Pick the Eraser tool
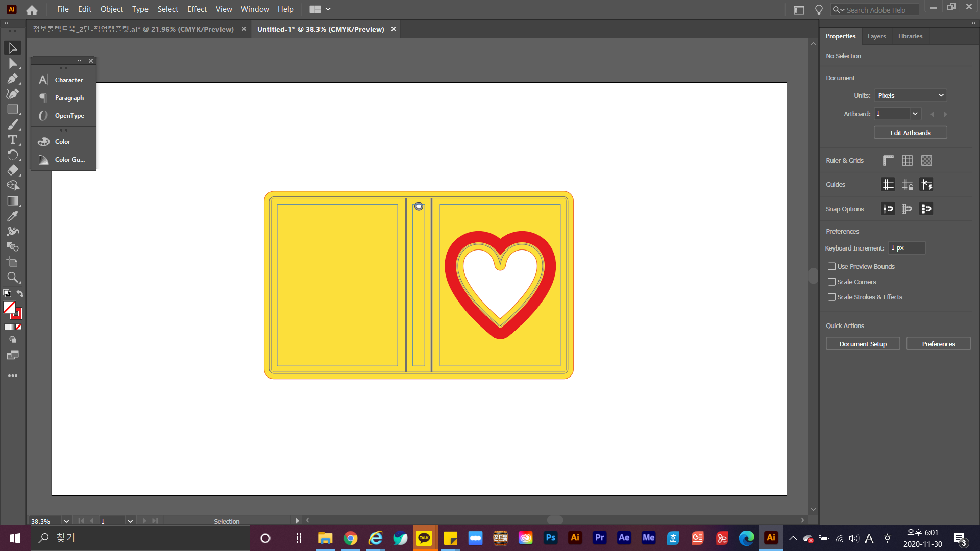 [x=12, y=170]
